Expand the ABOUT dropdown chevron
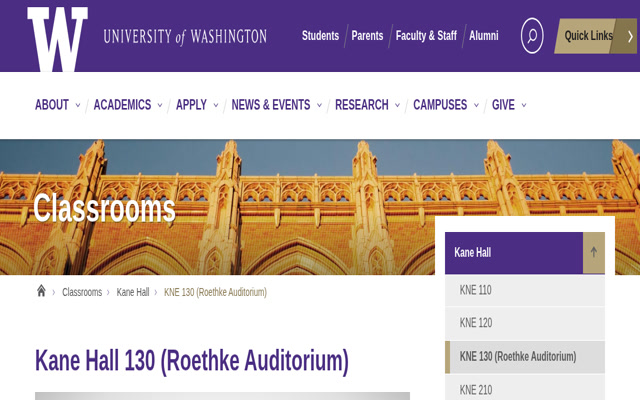Screen dimensions: 640x400 point(78,105)
